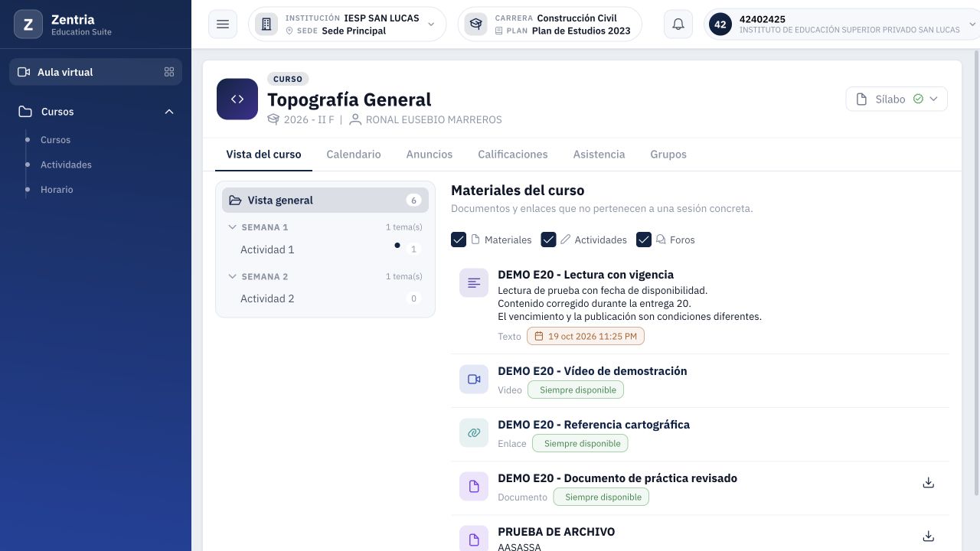Open the institution and sede selector
This screenshot has width=980, height=551.
[347, 24]
